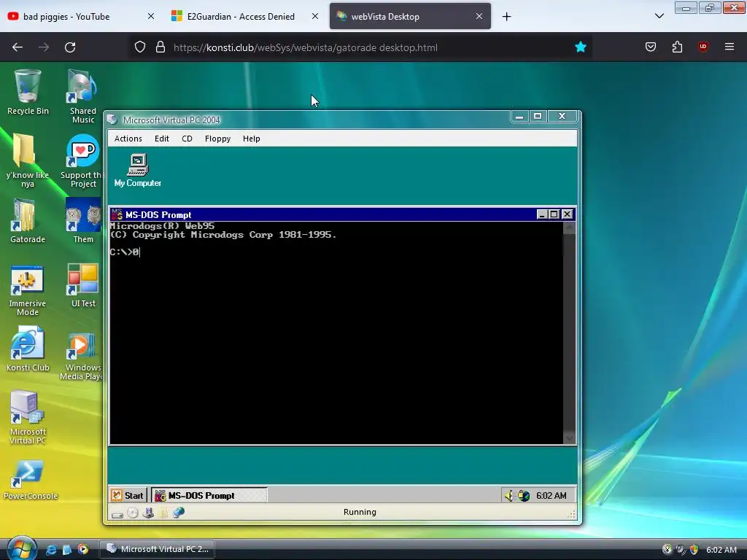Expand the list all tabs dropdown
Viewport: 747px width, 560px height.
pos(659,16)
